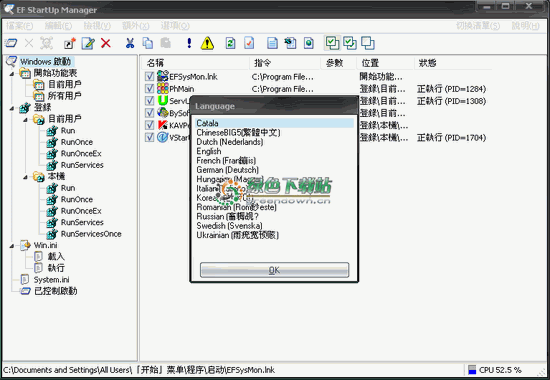The image size is (550, 380).
Task: Toggle the VStart entry checkbox
Action: pos(149,137)
